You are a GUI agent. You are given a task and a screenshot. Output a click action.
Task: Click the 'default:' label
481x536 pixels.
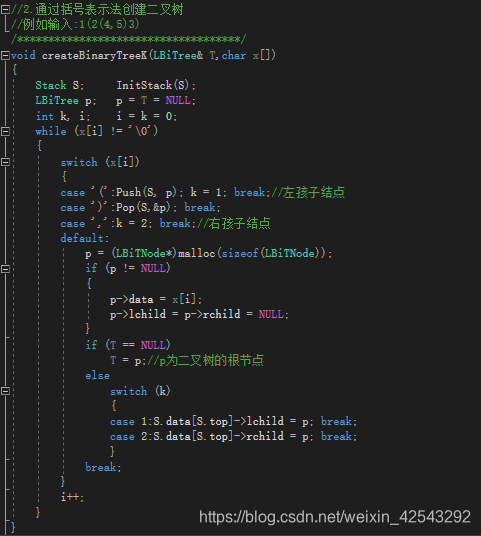pos(85,238)
